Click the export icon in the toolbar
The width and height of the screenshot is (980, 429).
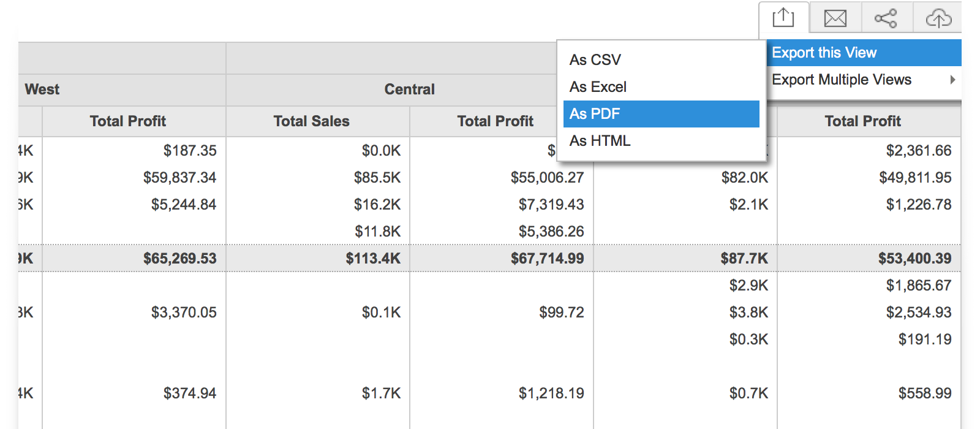point(783,18)
